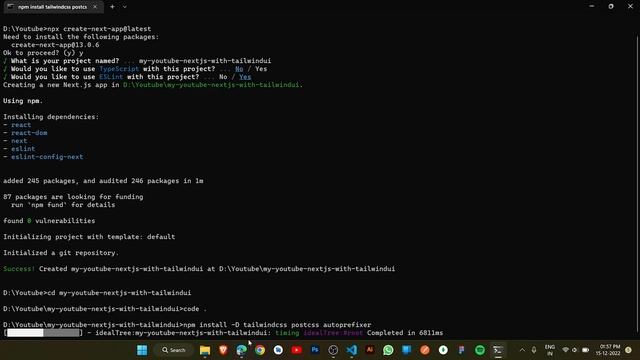Viewport: 640px width, 360px height.
Task: Launch Brave browser from the taskbar
Action: 223,350
